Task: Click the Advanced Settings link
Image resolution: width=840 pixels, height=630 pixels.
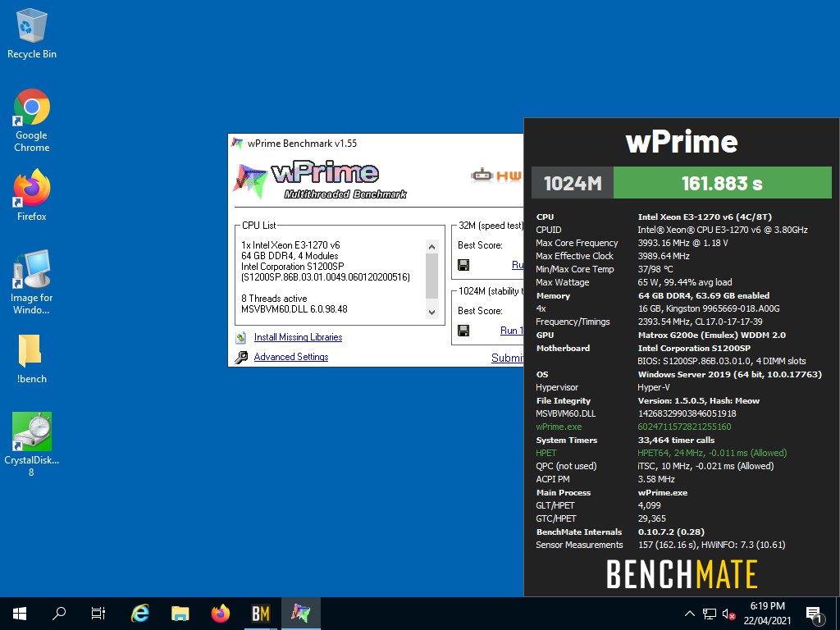Action: pos(291,357)
